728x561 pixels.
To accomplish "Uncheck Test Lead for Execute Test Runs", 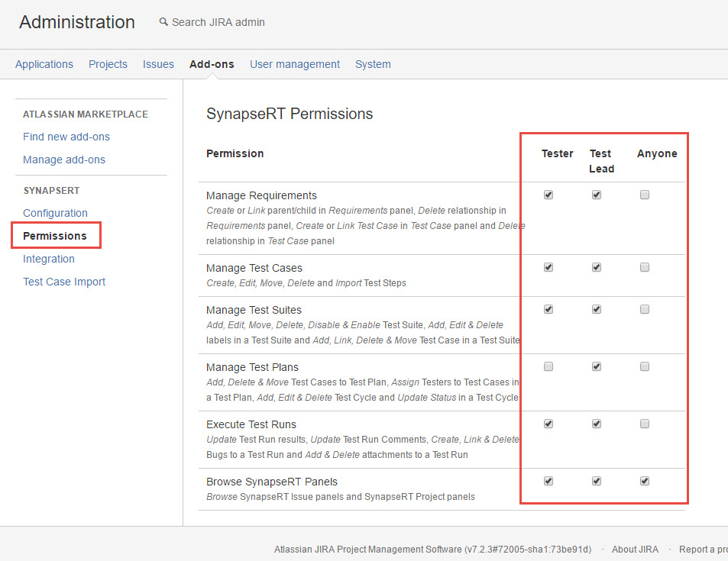I will (597, 424).
